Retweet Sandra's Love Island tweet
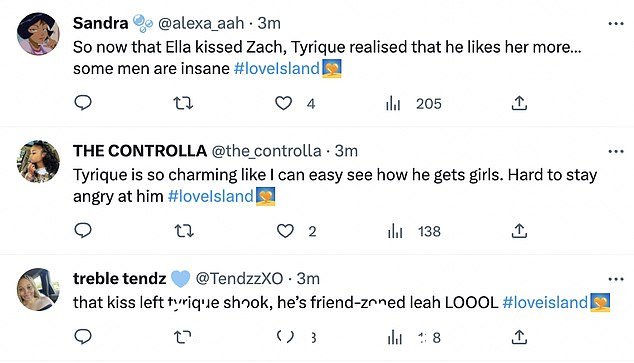The width and height of the screenshot is (634, 363). [x=183, y=103]
